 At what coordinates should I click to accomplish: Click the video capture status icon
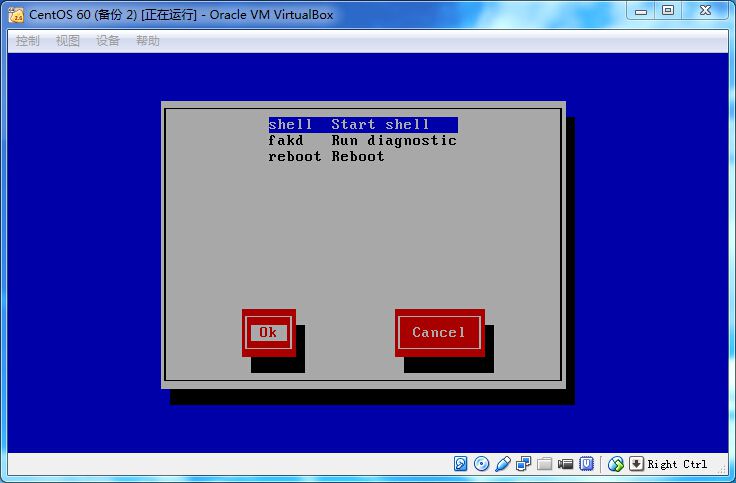566,464
